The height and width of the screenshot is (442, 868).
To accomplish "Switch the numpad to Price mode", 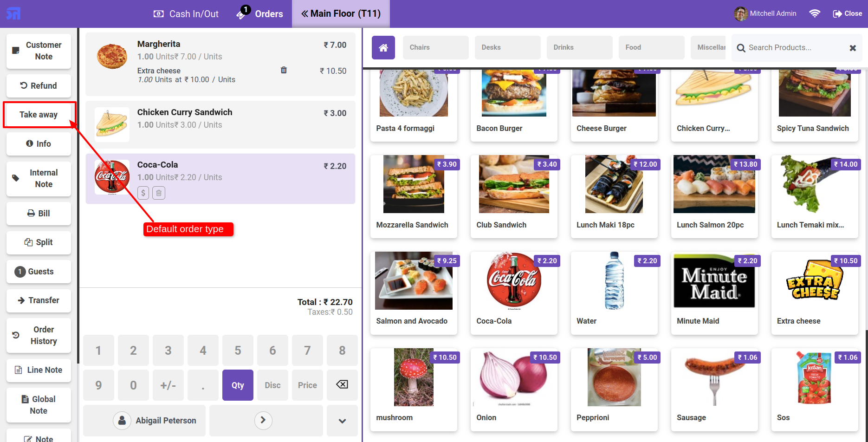I will coord(307,385).
